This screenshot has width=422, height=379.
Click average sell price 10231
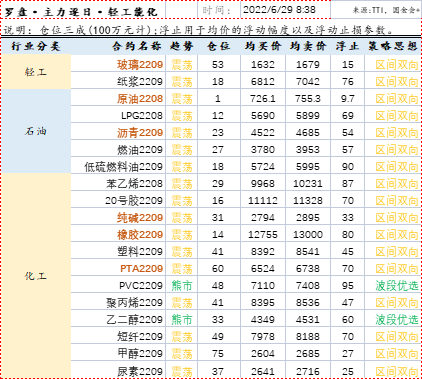coord(308,184)
